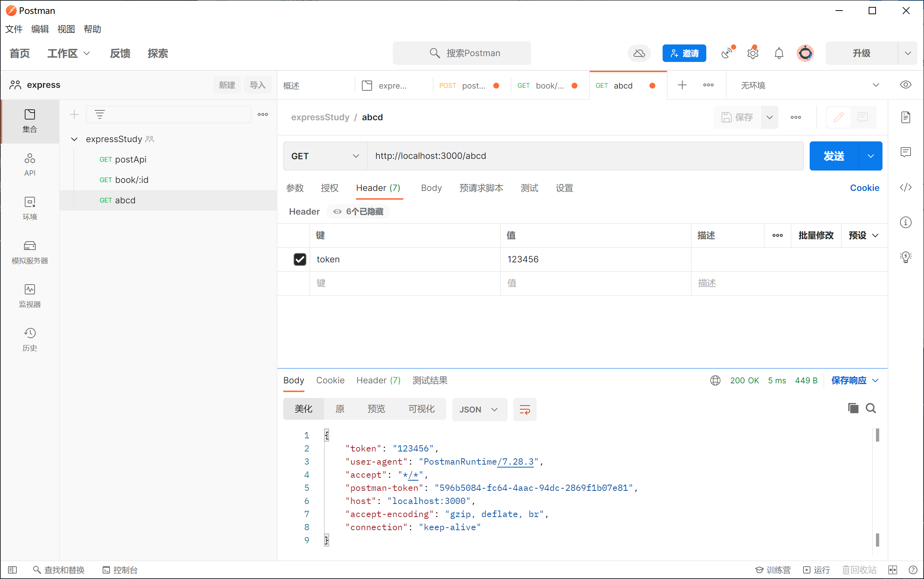Click the filter icon in the collections search
The image size is (924, 579).
coord(99,114)
